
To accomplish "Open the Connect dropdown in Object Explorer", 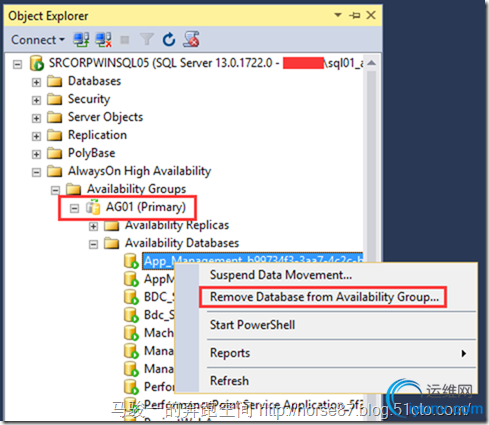I will pos(38,40).
